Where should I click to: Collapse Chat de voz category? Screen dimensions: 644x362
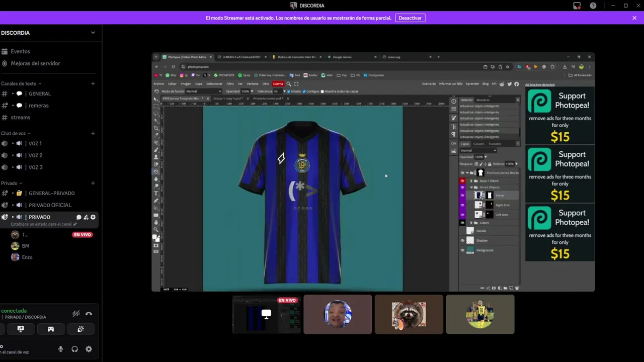(x=16, y=133)
